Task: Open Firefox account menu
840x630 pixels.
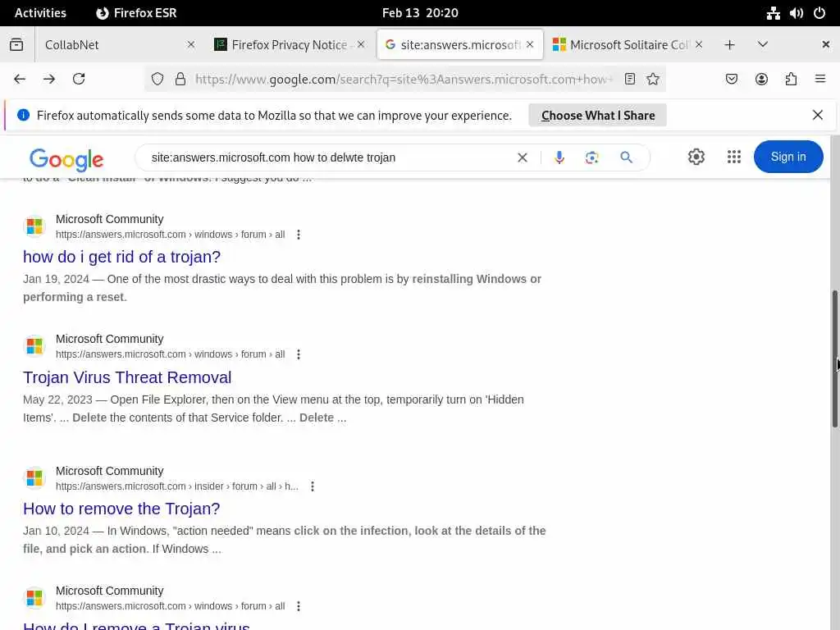Action: (761, 80)
